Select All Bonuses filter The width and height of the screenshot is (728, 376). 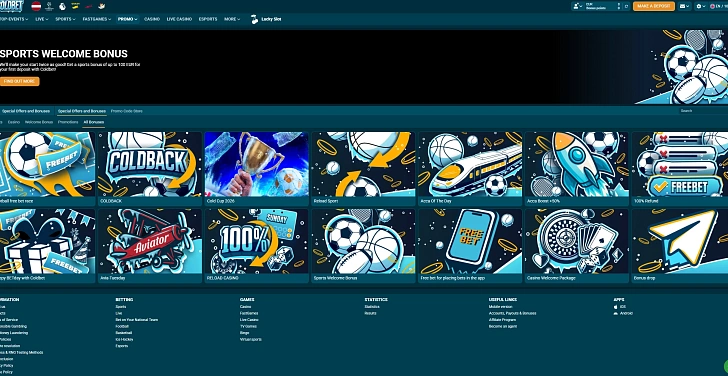click(x=93, y=122)
